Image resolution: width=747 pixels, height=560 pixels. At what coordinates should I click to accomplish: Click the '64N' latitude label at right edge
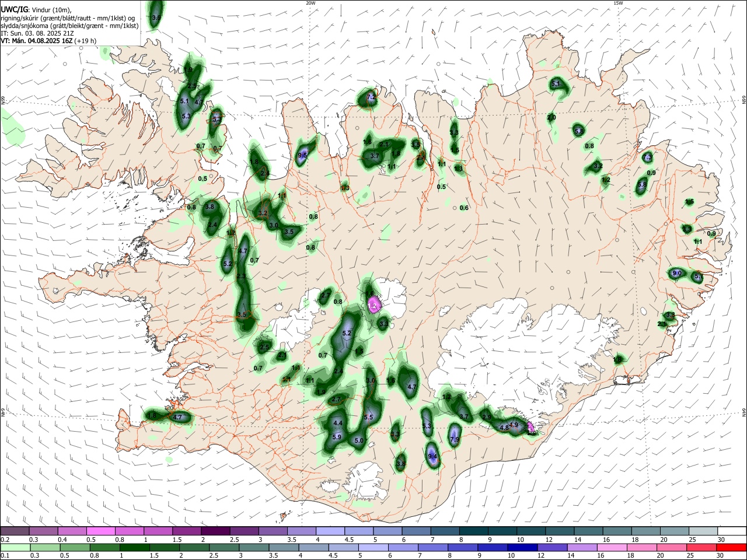744,412
